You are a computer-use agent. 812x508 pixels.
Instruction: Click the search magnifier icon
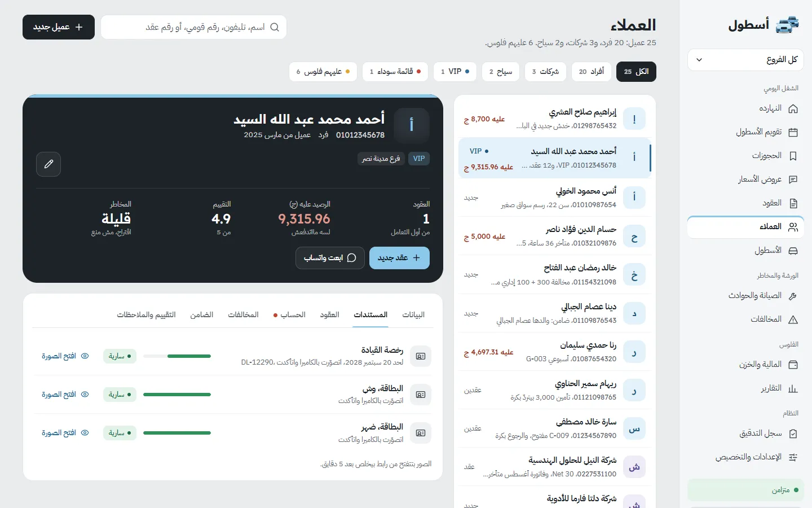[275, 27]
